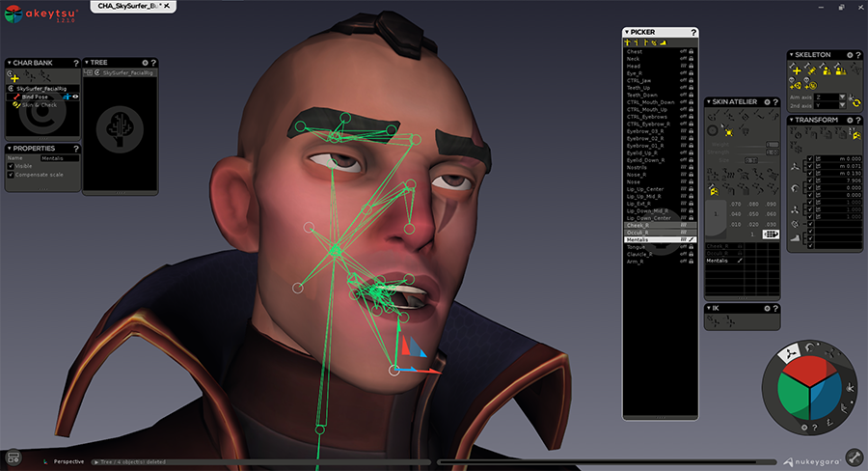The image size is (868, 471).
Task: Toggle lock on Head row in Picker
Action: coord(692,66)
